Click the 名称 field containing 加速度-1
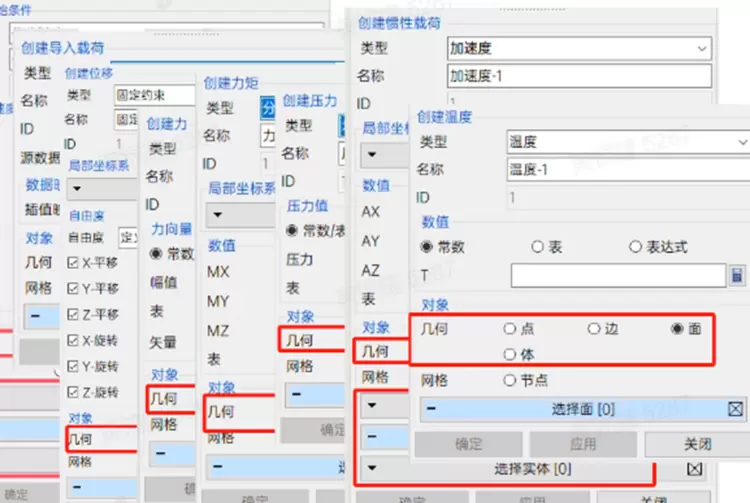Viewport: 750px width, 503px height. click(578, 76)
